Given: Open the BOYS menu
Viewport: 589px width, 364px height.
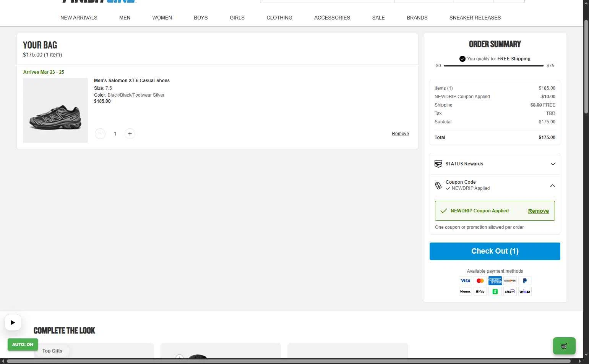Looking at the screenshot, I should 201,18.
